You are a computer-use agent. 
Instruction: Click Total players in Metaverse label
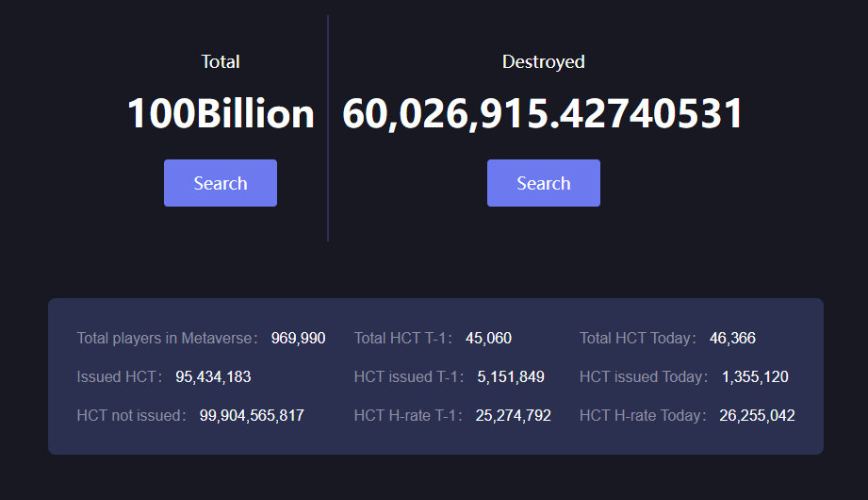pyautogui.click(x=167, y=338)
